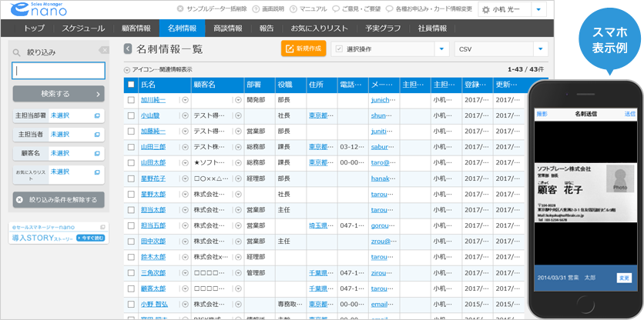Screen dimensions: 644x320
Task: Open the ご意見・ご要望 link
Action: (357, 8)
